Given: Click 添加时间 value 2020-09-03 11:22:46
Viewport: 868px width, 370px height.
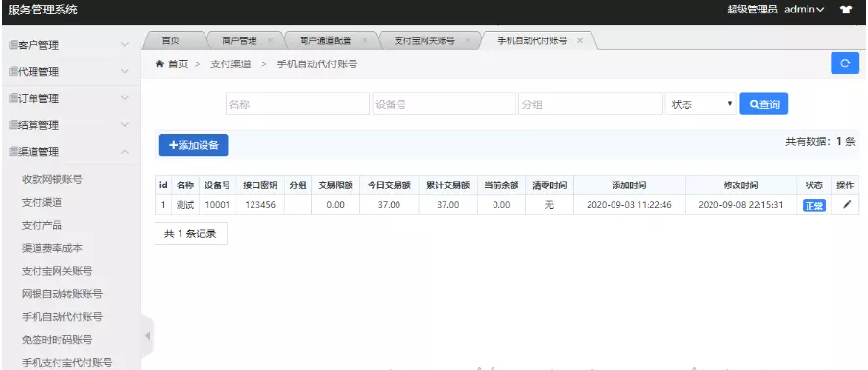Looking at the screenshot, I should pyautogui.click(x=630, y=205).
